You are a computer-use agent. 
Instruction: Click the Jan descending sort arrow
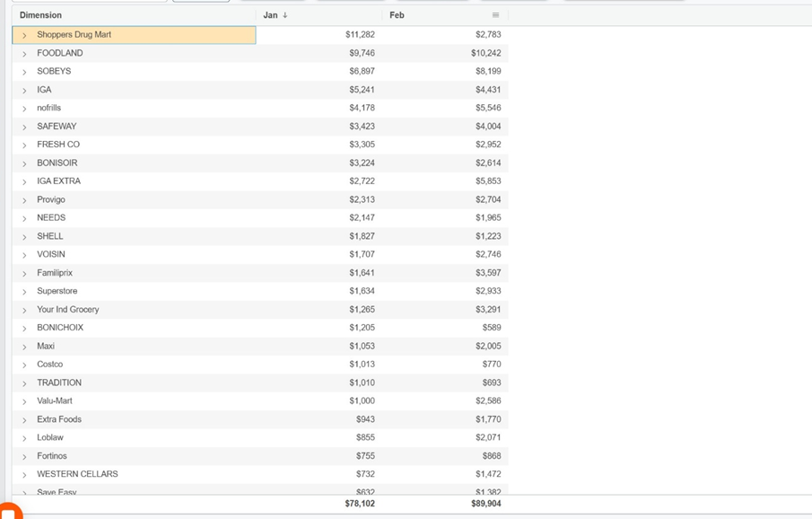click(284, 15)
